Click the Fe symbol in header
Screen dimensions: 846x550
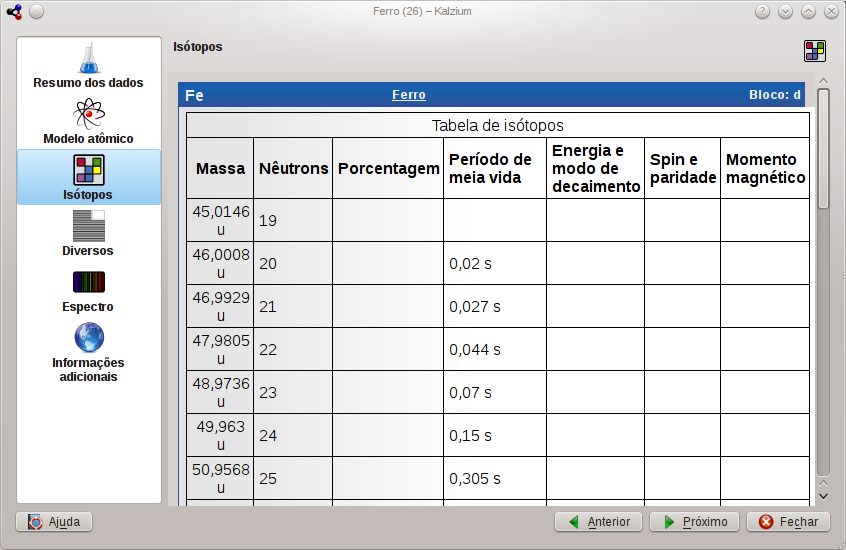[194, 96]
